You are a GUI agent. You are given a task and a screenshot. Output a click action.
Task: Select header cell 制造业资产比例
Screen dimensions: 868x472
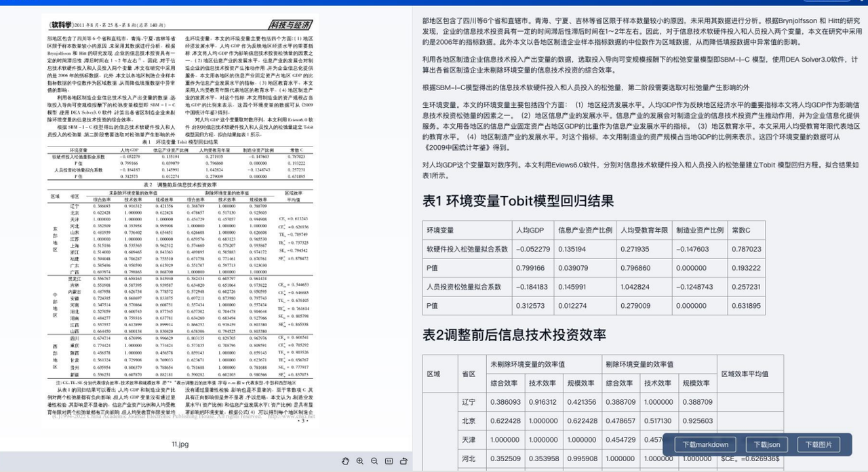700,230
